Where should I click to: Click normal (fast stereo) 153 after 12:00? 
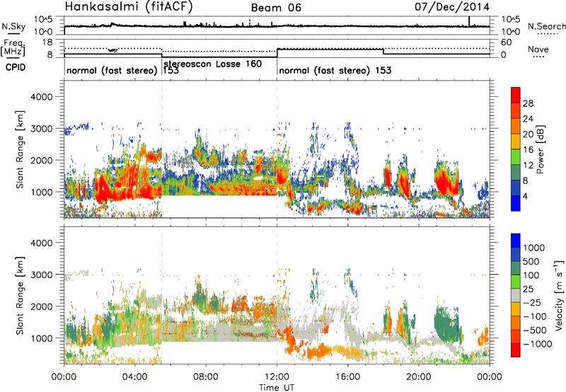tap(335, 70)
